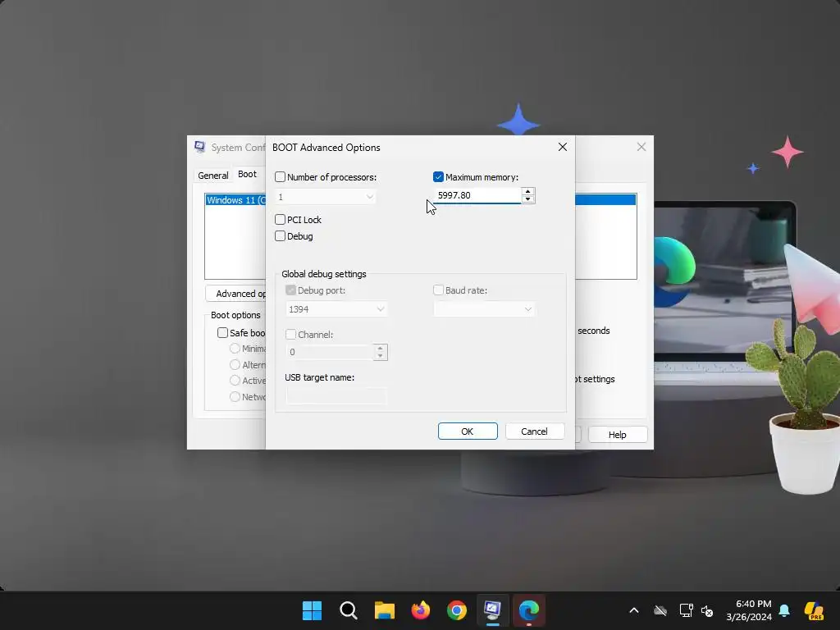Launch Firefox from the taskbar
Image resolution: width=840 pixels, height=630 pixels.
pos(421,610)
